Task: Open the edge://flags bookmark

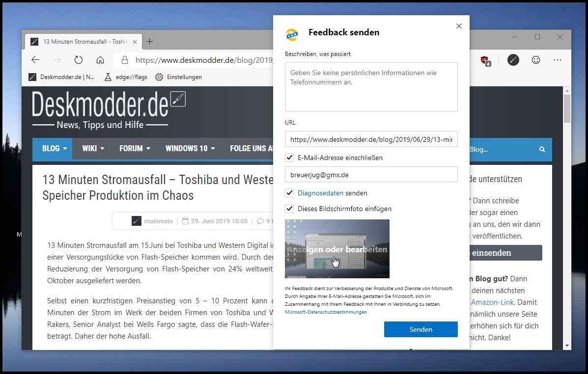Action: tap(126, 77)
